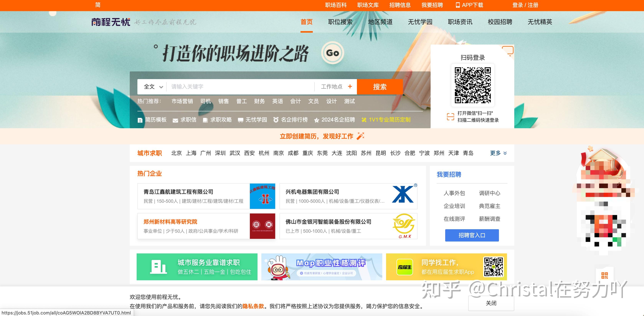
Task: Open 校园招聘 nav tab
Action: tap(500, 22)
